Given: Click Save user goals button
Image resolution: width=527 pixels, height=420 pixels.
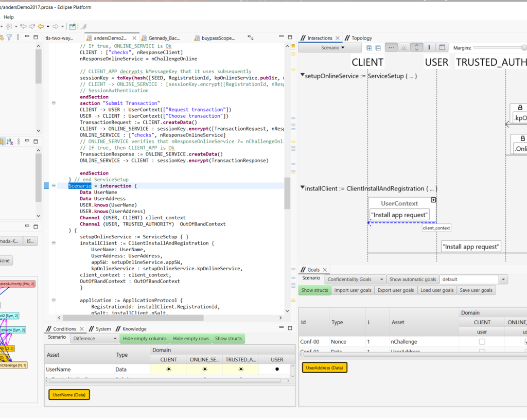Looking at the screenshot, I should [476, 290].
